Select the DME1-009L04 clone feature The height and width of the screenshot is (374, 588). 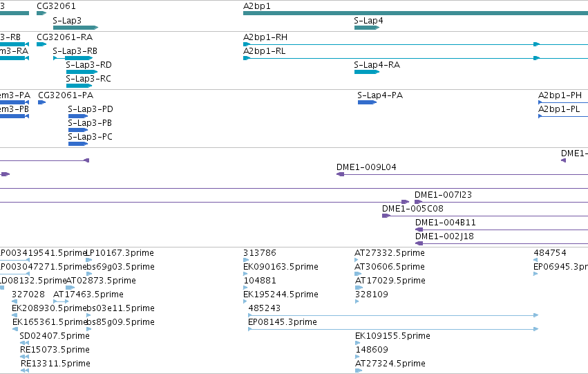(462, 174)
